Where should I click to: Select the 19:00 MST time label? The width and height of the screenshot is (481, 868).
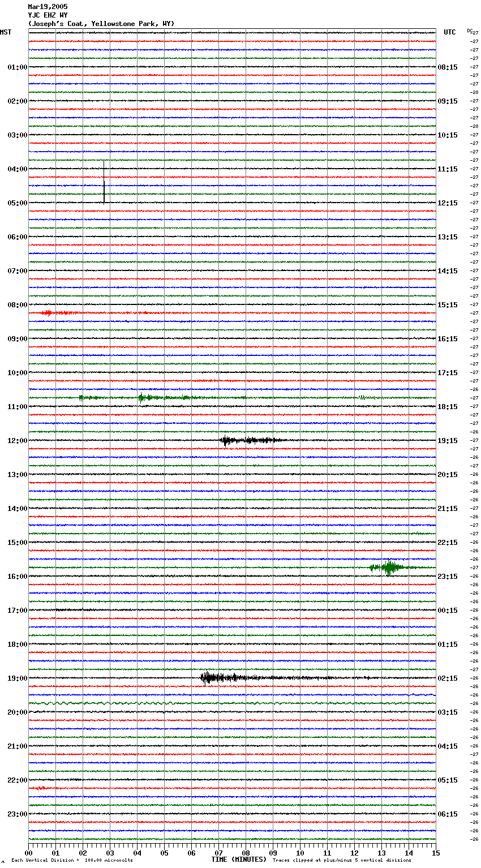pos(18,678)
